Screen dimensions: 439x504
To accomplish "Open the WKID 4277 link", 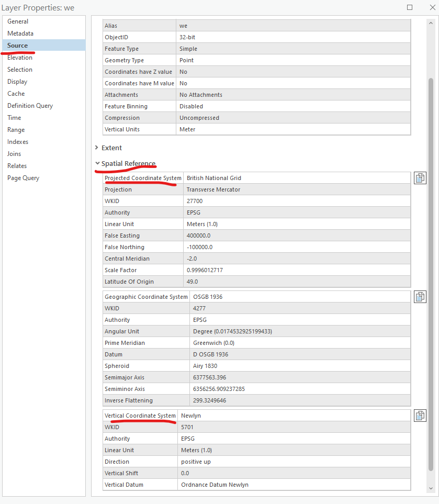I will tap(197, 308).
